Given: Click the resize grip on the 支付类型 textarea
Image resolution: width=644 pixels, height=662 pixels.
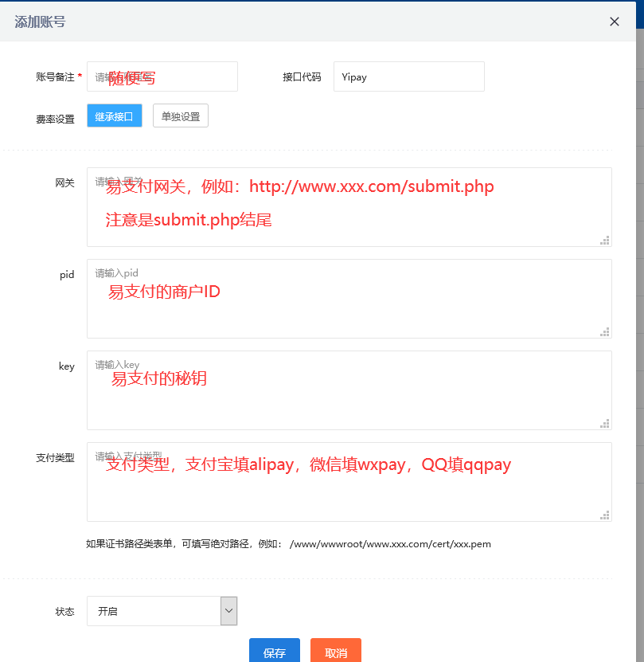Looking at the screenshot, I should (605, 515).
